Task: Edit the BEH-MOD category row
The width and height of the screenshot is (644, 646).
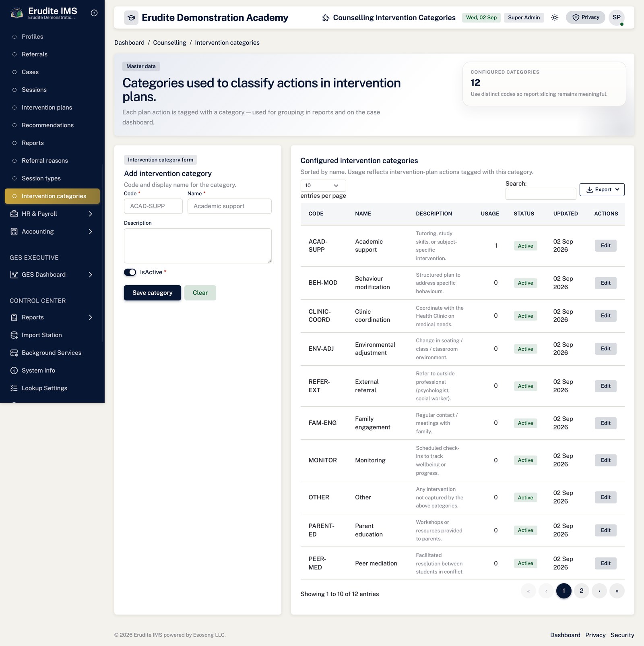Action: click(x=605, y=283)
